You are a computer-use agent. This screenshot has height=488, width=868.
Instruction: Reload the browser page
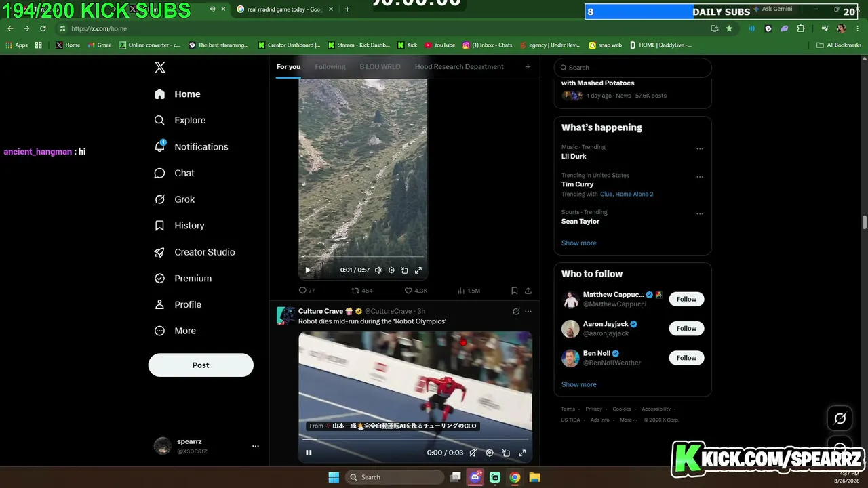(43, 28)
